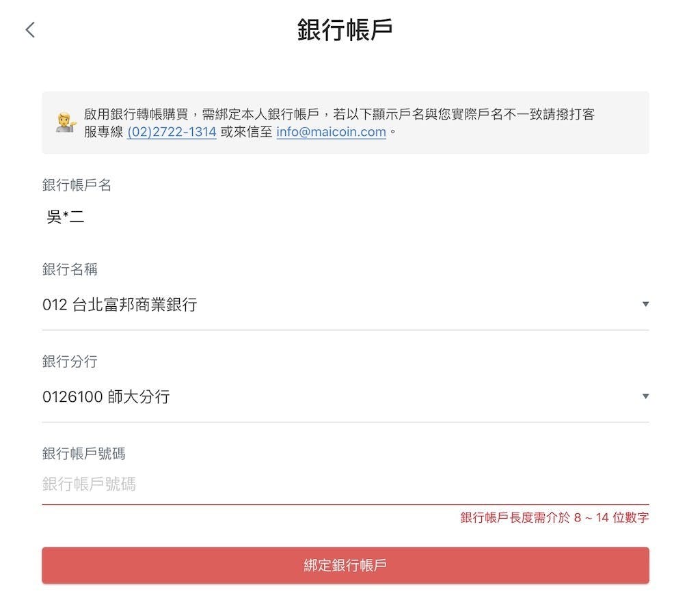This screenshot has width=700, height=613.
Task: Open the 012 台北富邦商業銀行 bank selector
Action: (x=120, y=305)
